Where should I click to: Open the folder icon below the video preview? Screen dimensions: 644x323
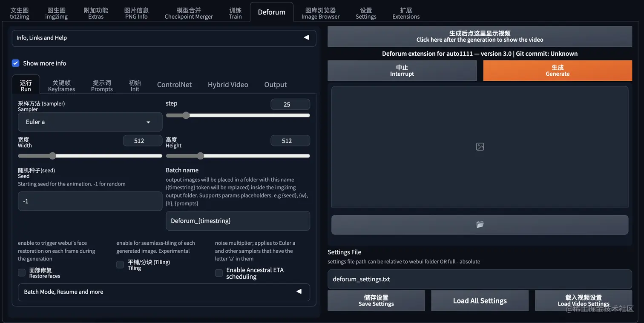(480, 225)
